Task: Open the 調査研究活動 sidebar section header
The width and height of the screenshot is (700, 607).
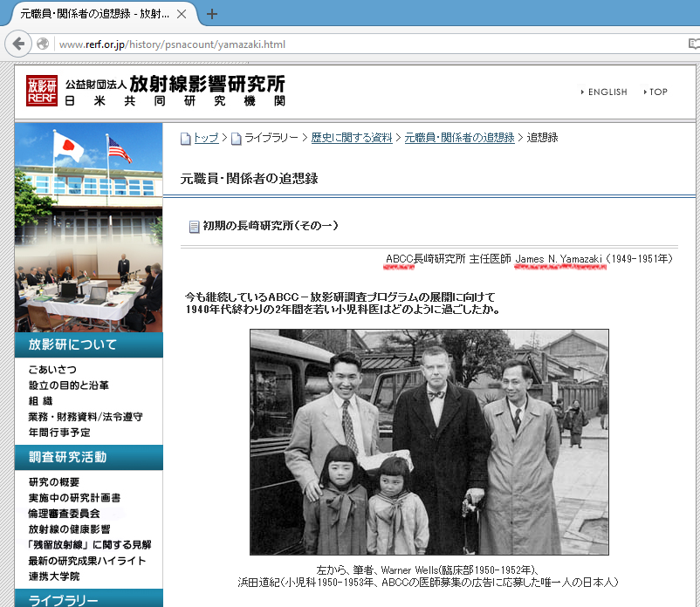Action: click(89, 457)
